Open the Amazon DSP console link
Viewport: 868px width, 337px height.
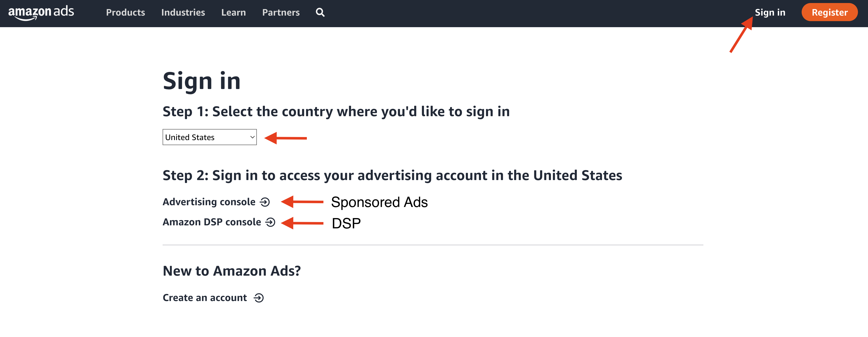[212, 222]
